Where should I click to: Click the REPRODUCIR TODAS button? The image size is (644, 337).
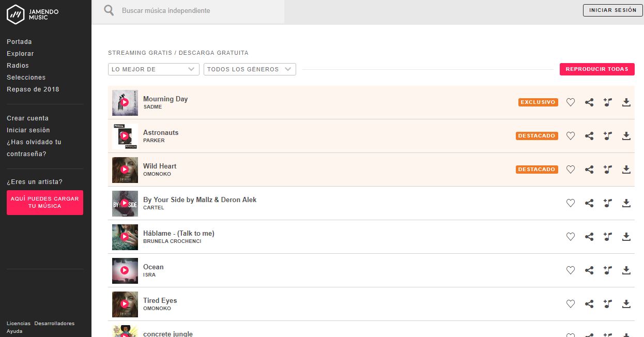click(x=597, y=69)
